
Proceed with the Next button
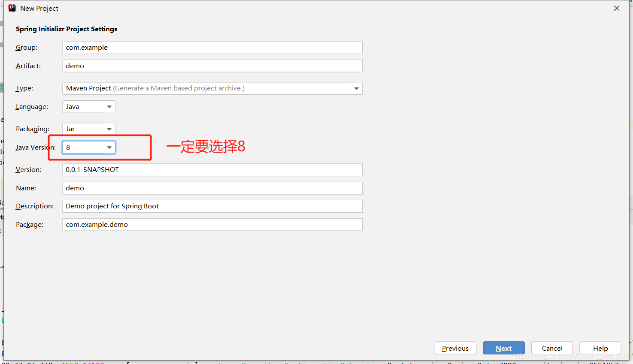click(504, 348)
